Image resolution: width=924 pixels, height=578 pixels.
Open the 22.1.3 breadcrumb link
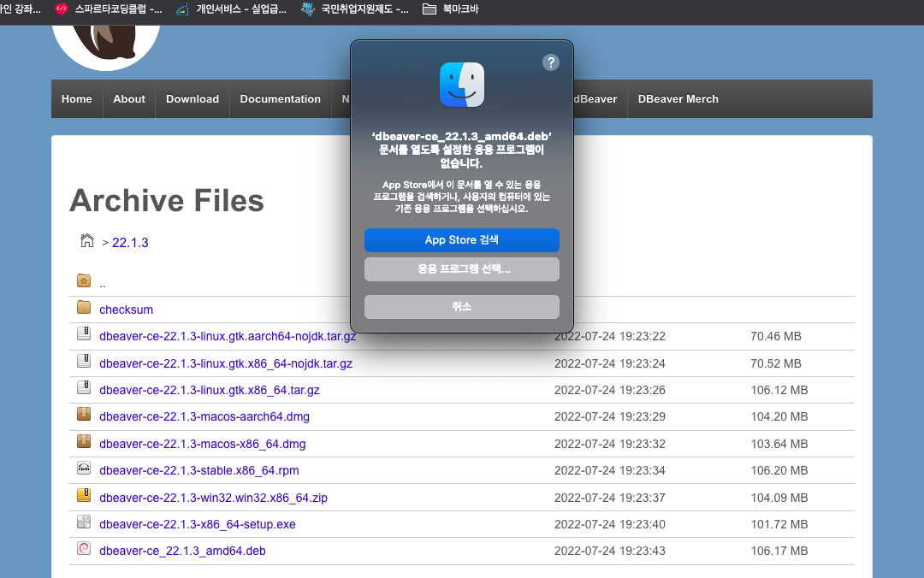(x=130, y=243)
